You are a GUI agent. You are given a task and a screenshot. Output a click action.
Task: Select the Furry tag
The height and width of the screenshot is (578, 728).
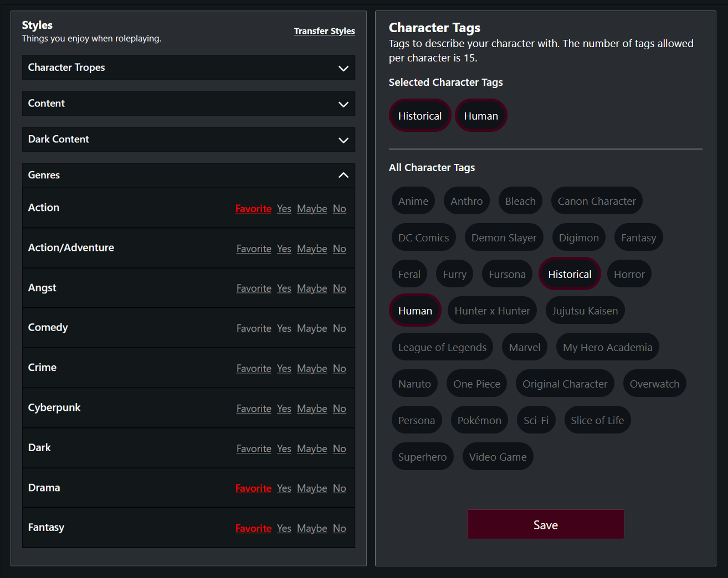[455, 274]
